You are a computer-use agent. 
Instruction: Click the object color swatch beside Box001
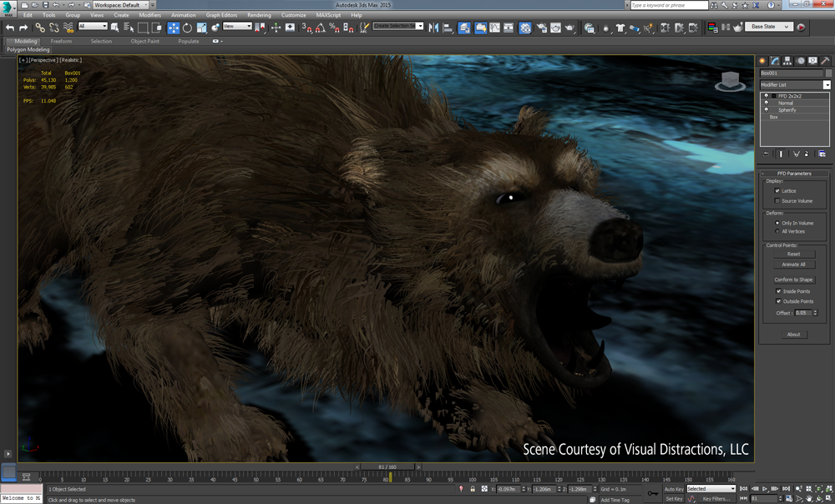[x=828, y=73]
